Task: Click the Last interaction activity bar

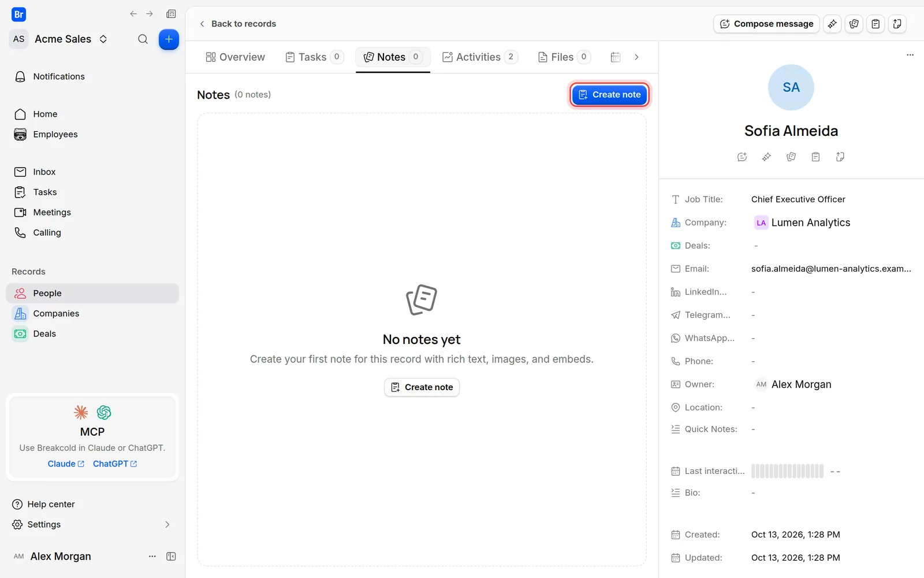Action: click(787, 471)
